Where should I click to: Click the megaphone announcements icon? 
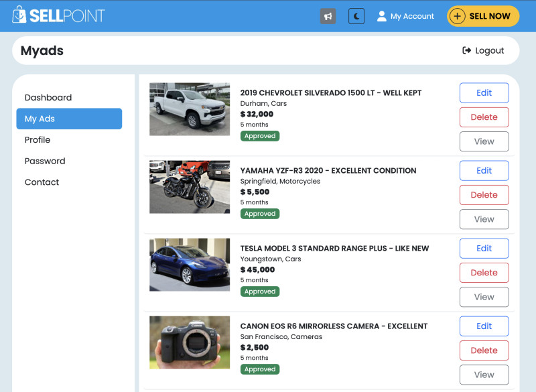tap(328, 16)
